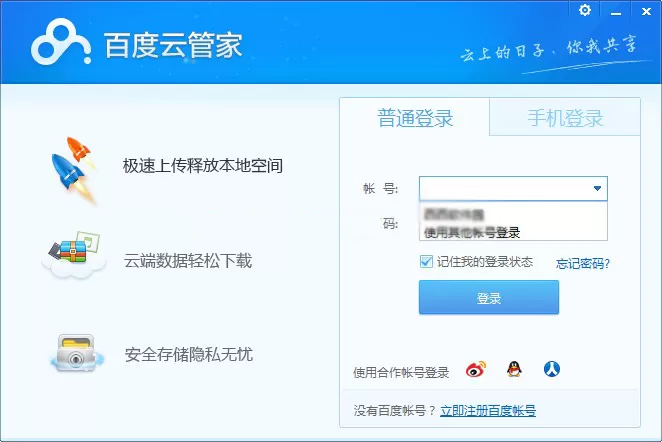Image resolution: width=662 pixels, height=442 pixels.
Task: Close the Baidu Cloud login window
Action: 646,11
